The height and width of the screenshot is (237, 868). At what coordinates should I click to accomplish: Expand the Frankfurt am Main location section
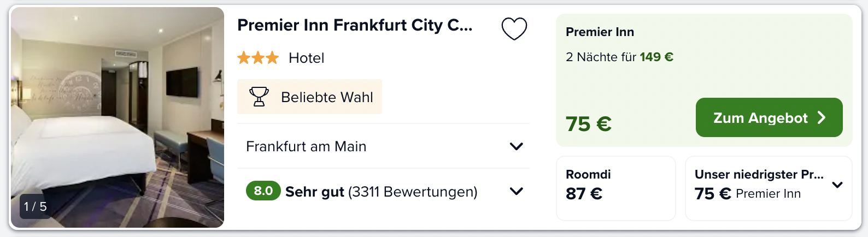tap(383, 146)
